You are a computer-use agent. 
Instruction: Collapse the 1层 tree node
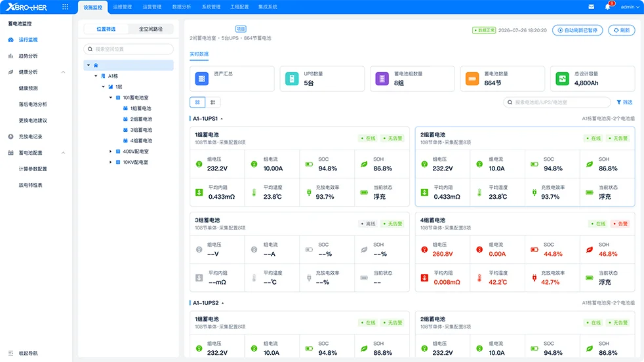[103, 87]
